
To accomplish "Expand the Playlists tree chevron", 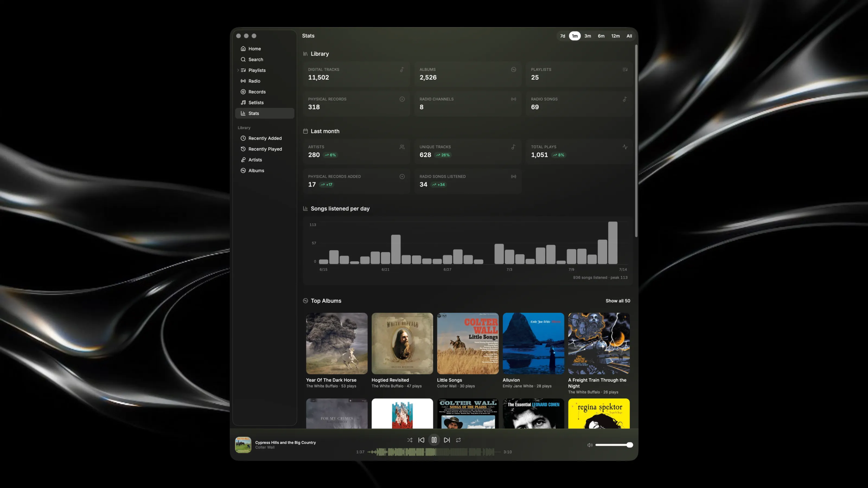I will 238,70.
